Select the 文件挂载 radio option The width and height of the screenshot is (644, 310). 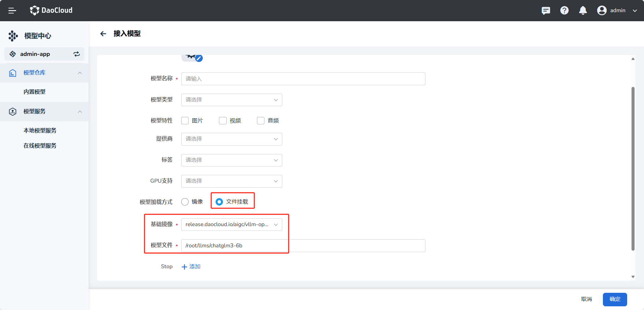(219, 202)
